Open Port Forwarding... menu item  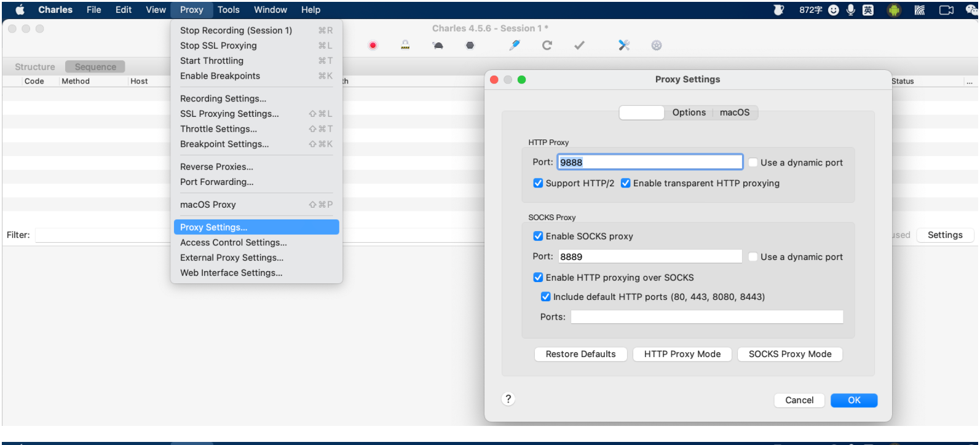click(256, 182)
